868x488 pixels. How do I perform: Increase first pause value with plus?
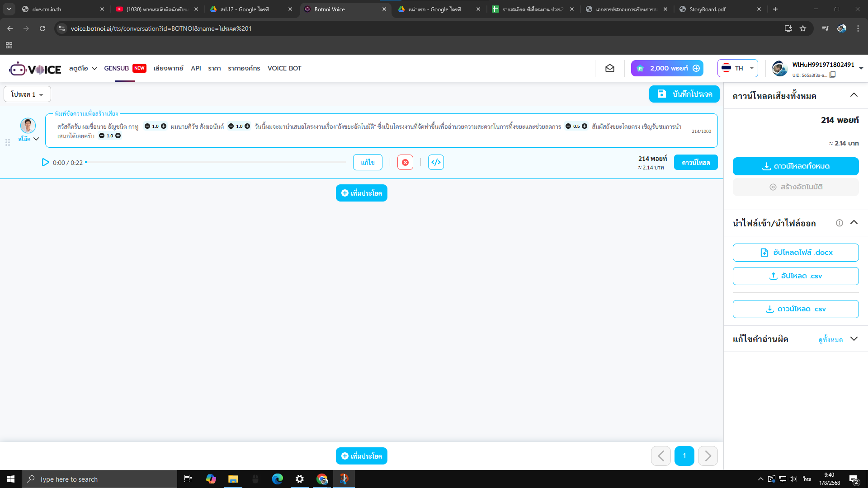[x=164, y=127]
